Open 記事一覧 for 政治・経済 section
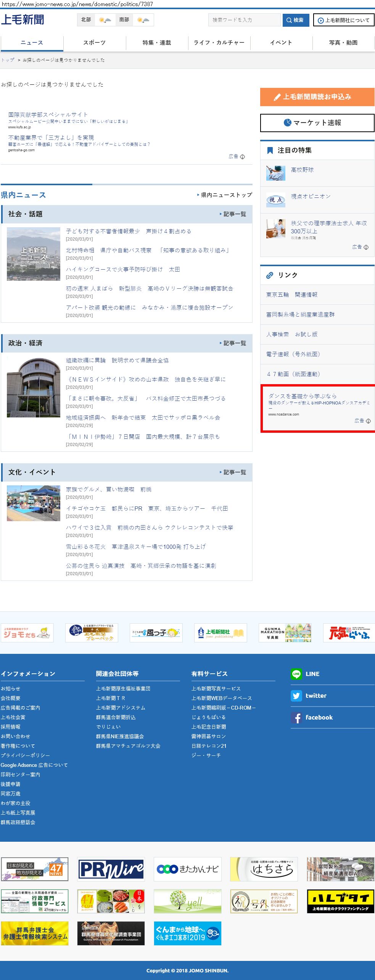The height and width of the screenshot is (980, 375). pos(233,343)
